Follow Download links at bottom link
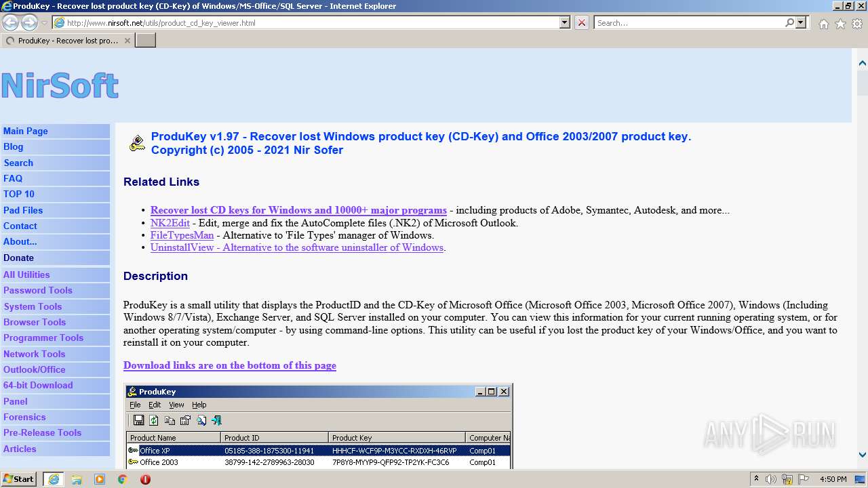Image resolution: width=868 pixels, height=488 pixels. point(230,365)
